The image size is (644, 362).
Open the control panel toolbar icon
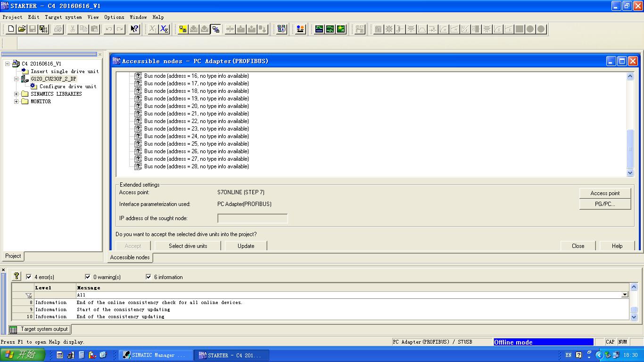coord(300,29)
